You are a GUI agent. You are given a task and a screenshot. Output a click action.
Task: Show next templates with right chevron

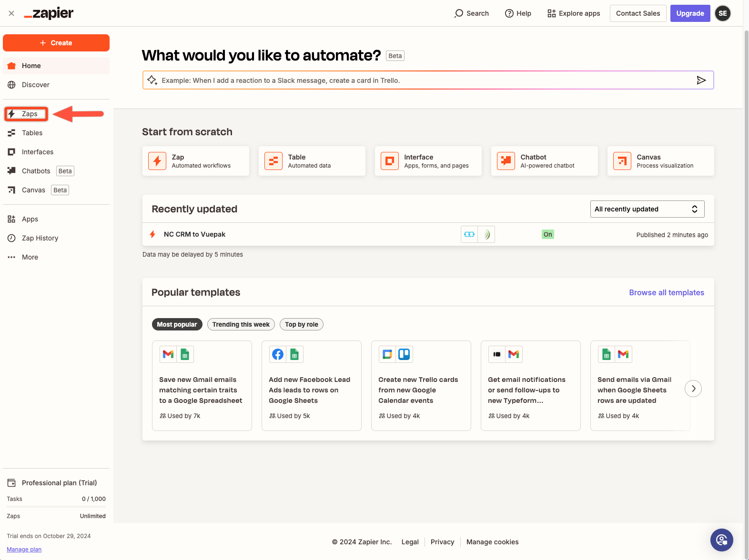click(693, 389)
